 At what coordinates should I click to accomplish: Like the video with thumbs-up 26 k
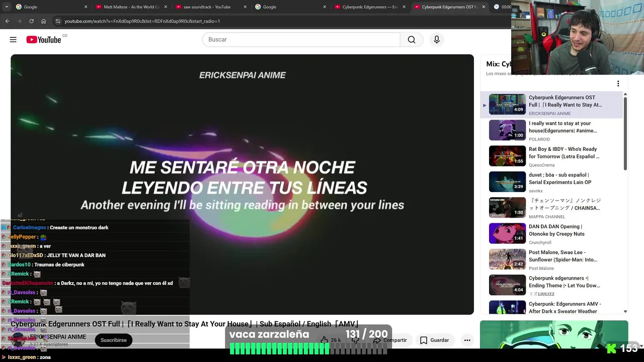coord(331,340)
